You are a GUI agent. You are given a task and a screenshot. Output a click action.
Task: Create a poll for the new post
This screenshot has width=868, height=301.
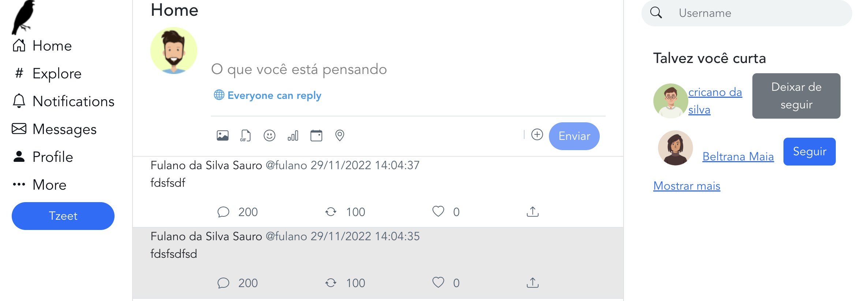pos(293,135)
